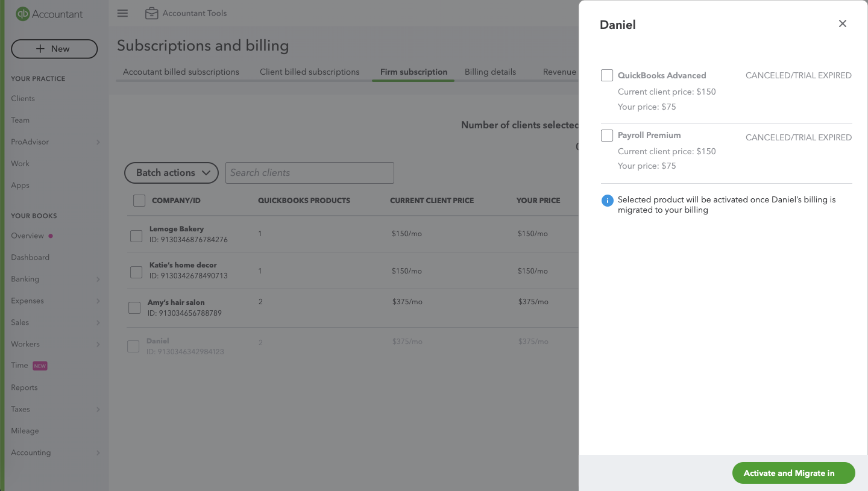The height and width of the screenshot is (491, 868).
Task: Select the Katie's home decor row checkbox
Action: (136, 272)
